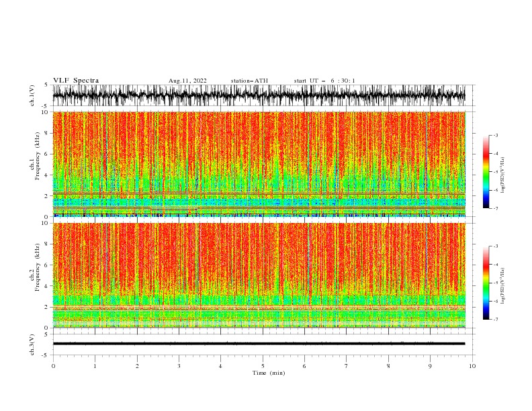
Task: Click the "log(PSD)(V²/Hz)" label beside ch.1 colorbar
Action: coord(502,175)
